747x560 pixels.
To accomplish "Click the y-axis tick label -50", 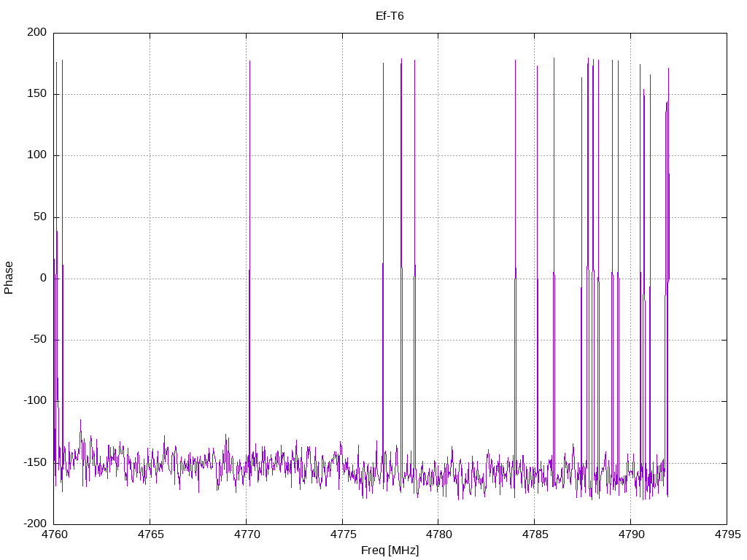I will pyautogui.click(x=39, y=340).
